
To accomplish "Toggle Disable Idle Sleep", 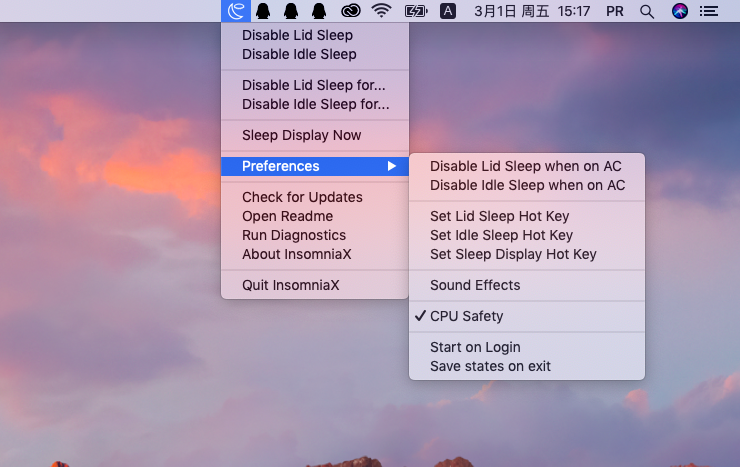I will [315, 54].
